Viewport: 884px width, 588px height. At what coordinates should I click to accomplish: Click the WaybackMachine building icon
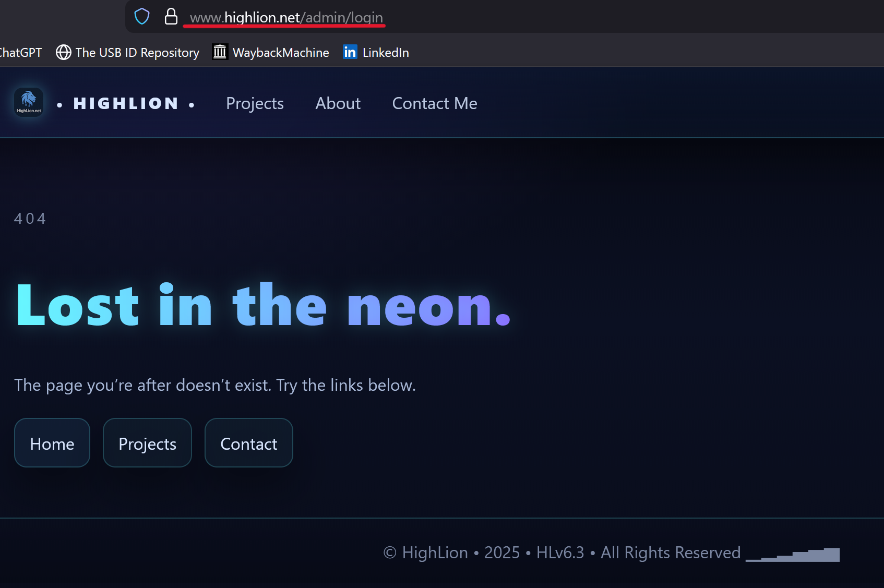pyautogui.click(x=220, y=52)
